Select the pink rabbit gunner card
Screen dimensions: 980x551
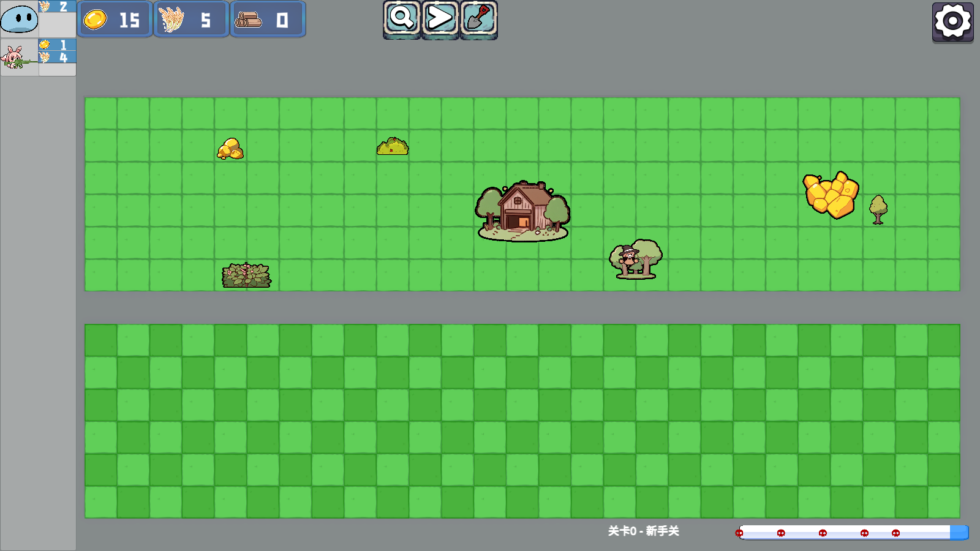[20, 58]
